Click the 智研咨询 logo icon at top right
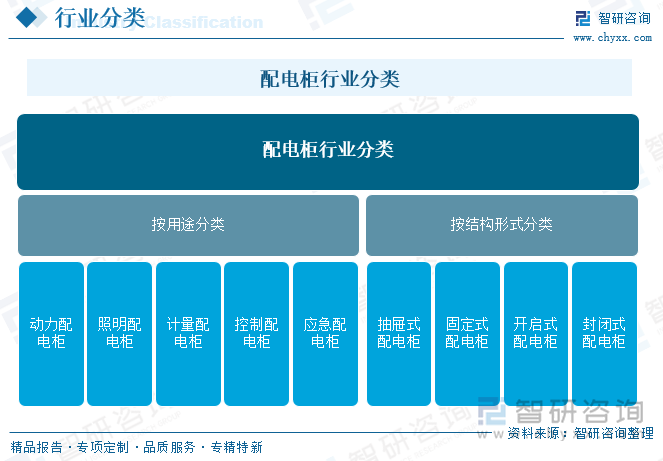 pyautogui.click(x=583, y=18)
